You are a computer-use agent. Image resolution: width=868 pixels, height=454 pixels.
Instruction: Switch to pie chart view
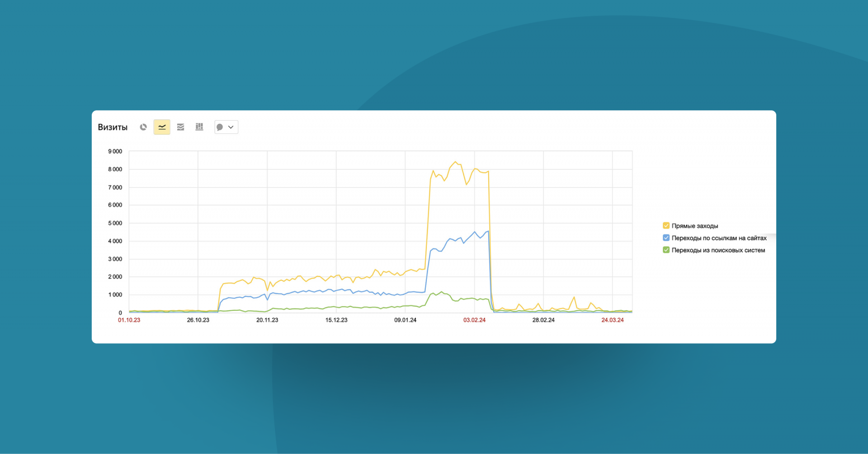point(143,127)
